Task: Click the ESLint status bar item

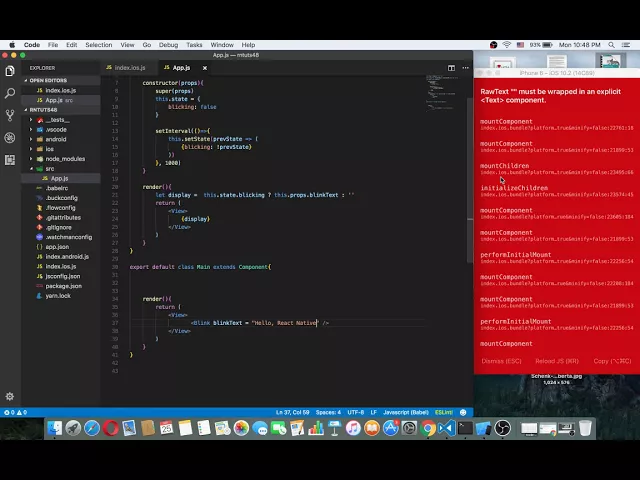Action: coord(444,412)
